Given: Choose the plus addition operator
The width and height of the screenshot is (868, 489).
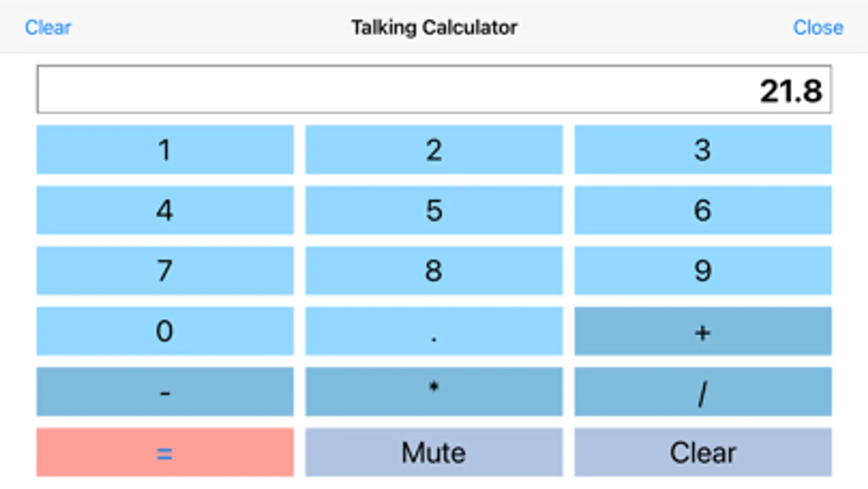Looking at the screenshot, I should [702, 331].
